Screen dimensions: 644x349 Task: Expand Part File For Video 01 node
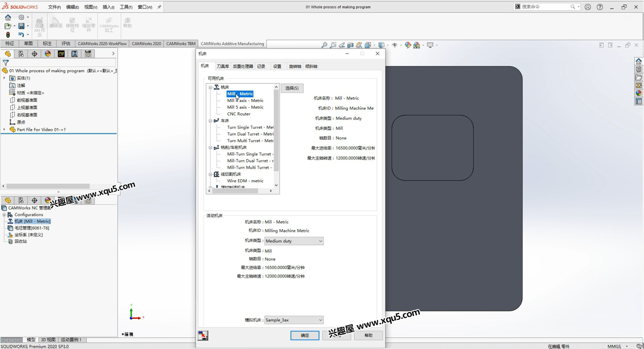pos(4,129)
